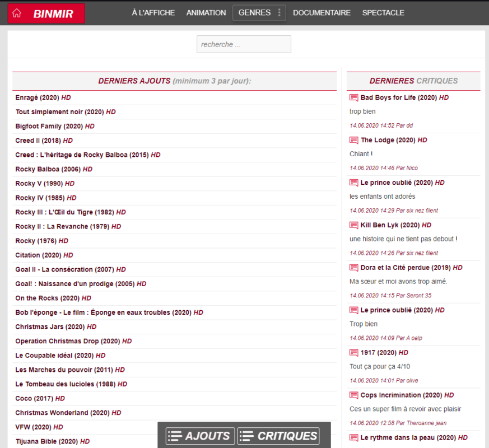Open Le Coupable idéal (2020)
The image size is (489, 448).
[x=60, y=356]
